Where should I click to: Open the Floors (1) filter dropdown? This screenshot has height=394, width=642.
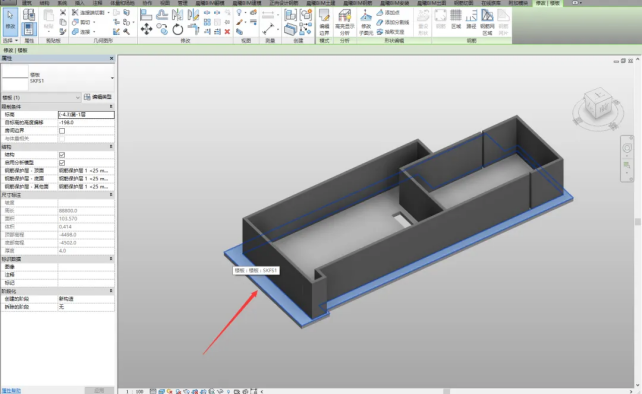[41, 97]
